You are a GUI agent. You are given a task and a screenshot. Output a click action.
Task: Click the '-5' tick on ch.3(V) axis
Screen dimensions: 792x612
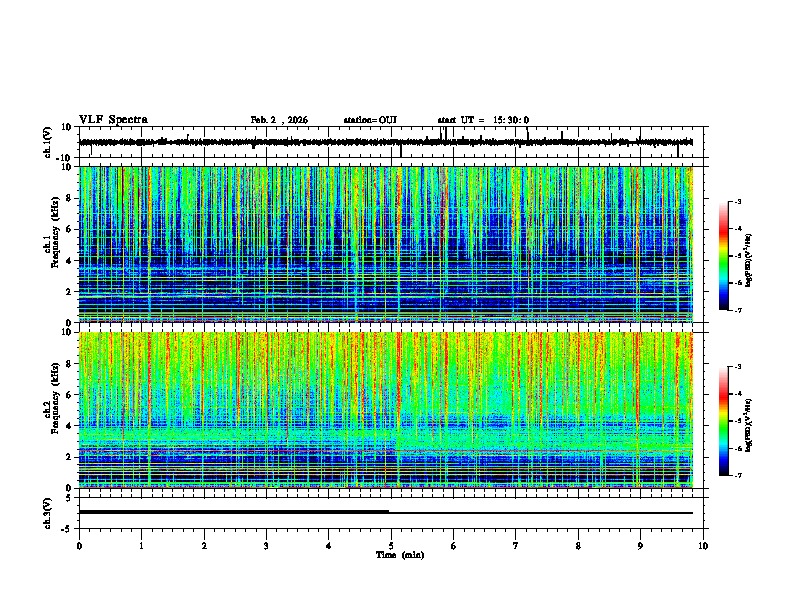tap(68, 529)
